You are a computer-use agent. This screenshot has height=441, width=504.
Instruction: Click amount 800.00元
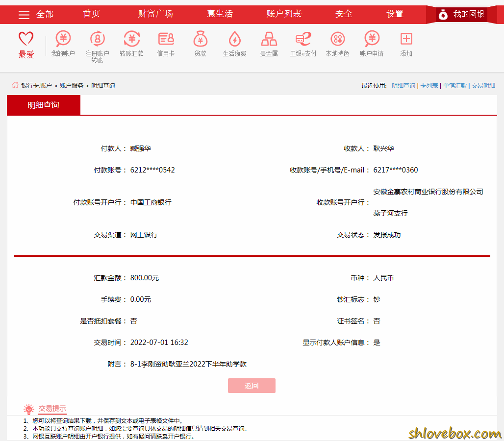[145, 278]
